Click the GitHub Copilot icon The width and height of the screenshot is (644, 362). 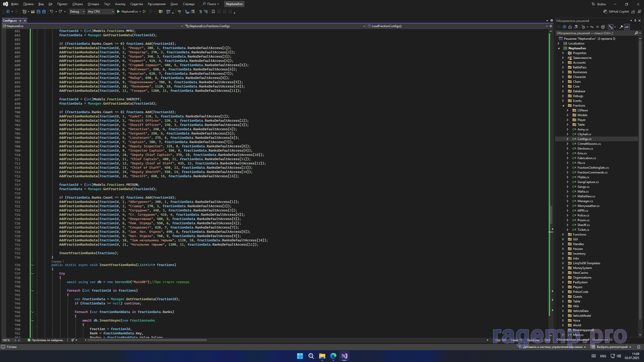tap(605, 12)
